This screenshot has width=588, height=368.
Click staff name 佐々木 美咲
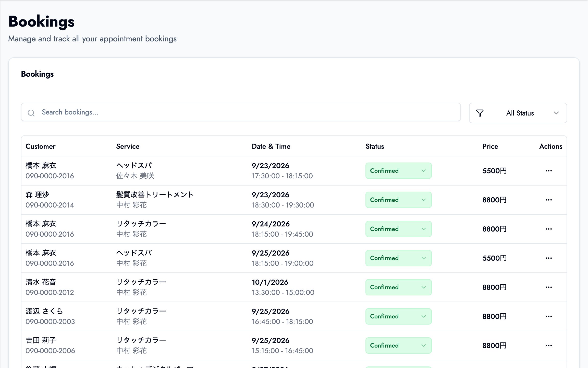[135, 176]
